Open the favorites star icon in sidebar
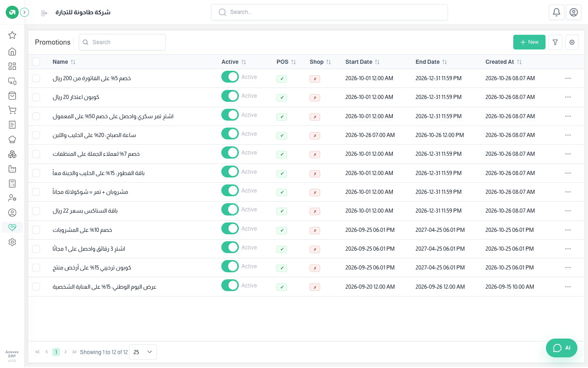588x368 pixels. pyautogui.click(x=12, y=35)
